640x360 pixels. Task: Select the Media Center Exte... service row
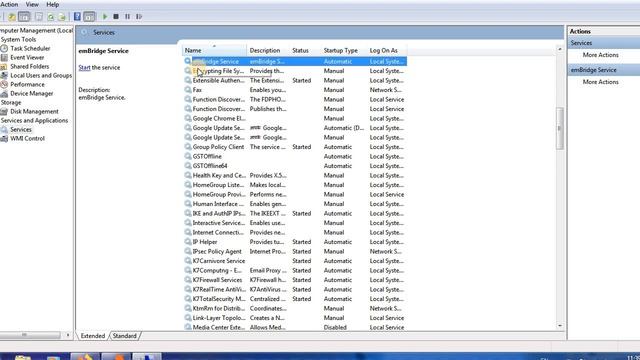pyautogui.click(x=295, y=327)
